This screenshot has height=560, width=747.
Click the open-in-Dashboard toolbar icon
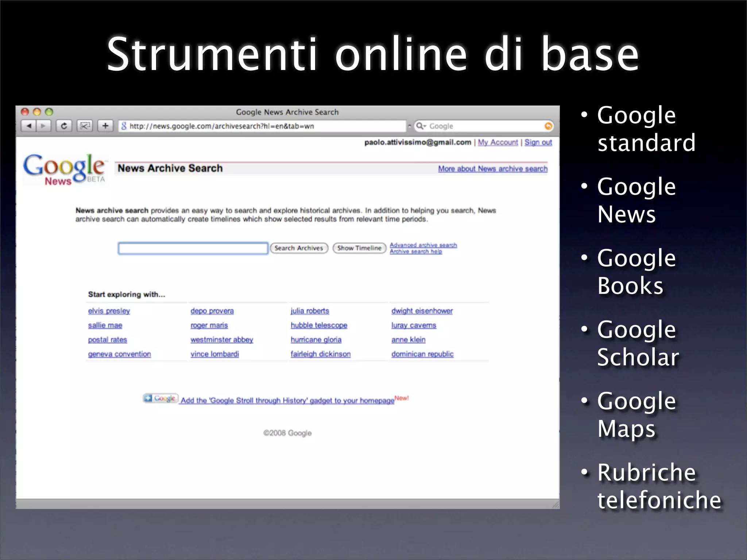85,126
